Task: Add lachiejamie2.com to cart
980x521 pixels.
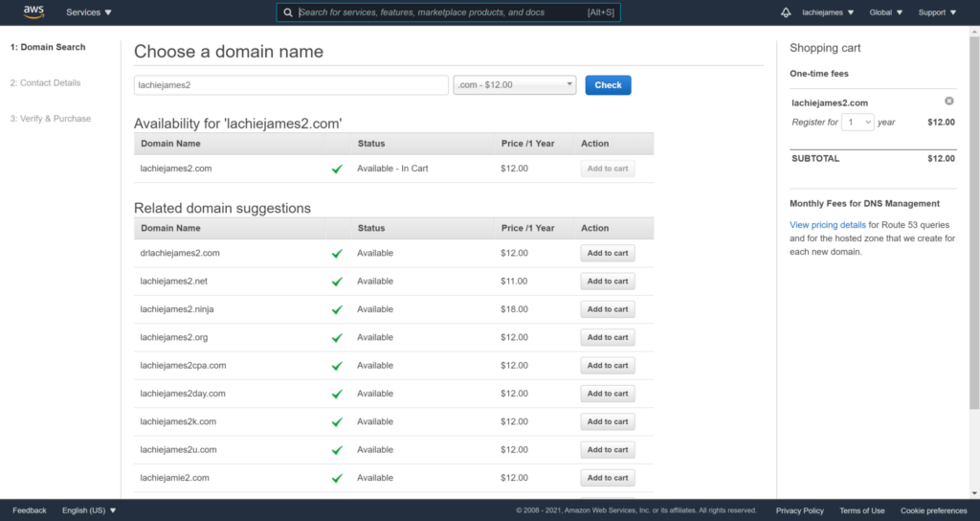Action: (x=608, y=478)
